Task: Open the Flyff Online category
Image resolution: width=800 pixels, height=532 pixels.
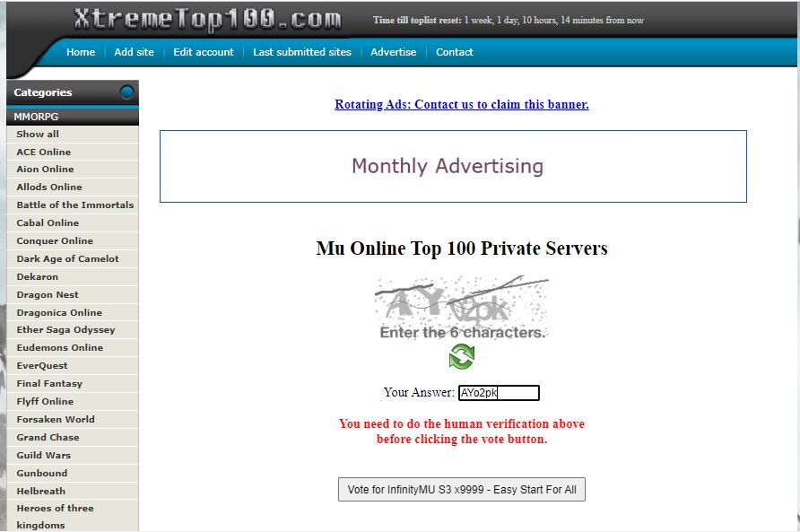Action: (73, 401)
